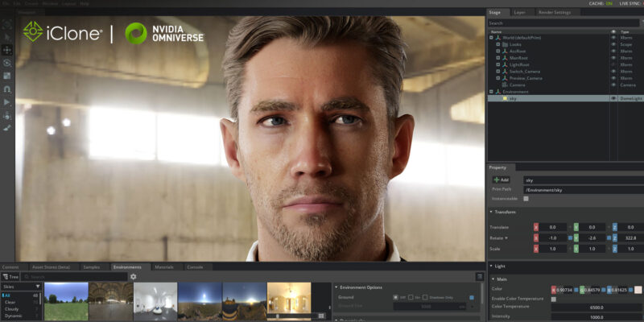Check the Instanceable checkbox

[526, 198]
